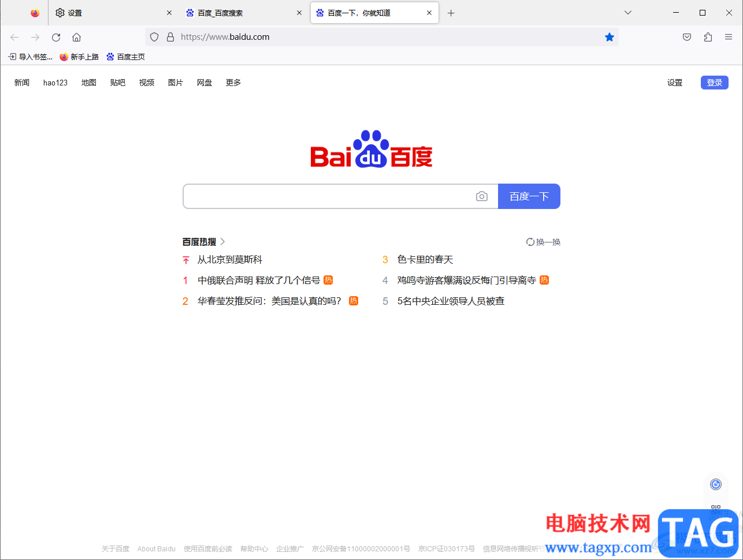This screenshot has width=743, height=560.
Task: Open footer link 京ICP证030173号
Action: [447, 549]
